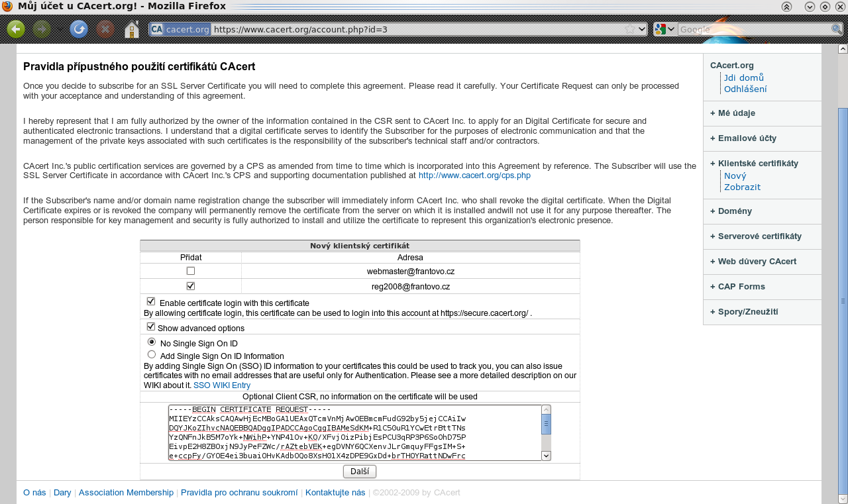Expand the Emailové účty section
The image size is (848, 504).
(x=743, y=138)
